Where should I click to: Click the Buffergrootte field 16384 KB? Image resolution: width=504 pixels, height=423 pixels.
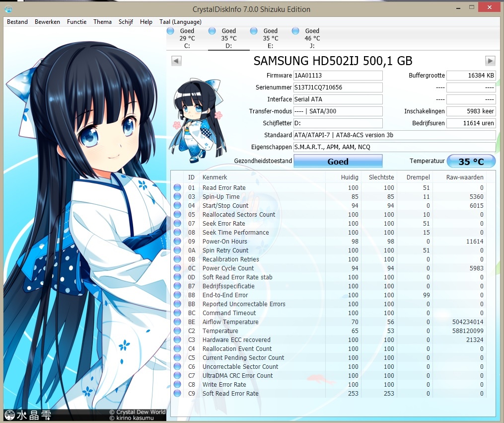click(x=471, y=76)
